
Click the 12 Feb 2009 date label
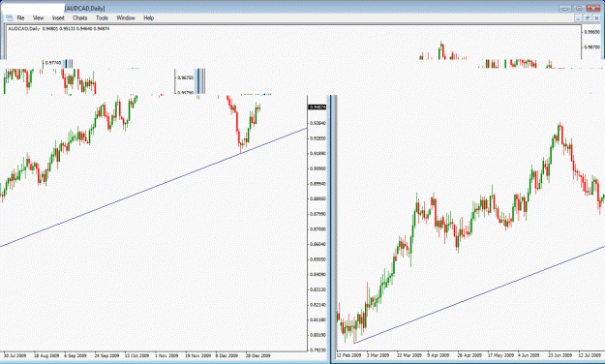[348, 355]
